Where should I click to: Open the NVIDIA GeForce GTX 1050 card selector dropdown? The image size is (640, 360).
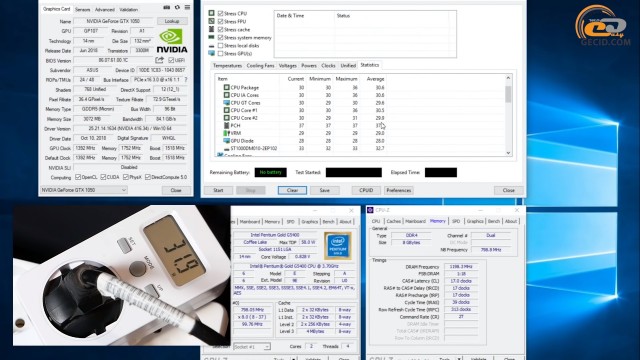84,190
